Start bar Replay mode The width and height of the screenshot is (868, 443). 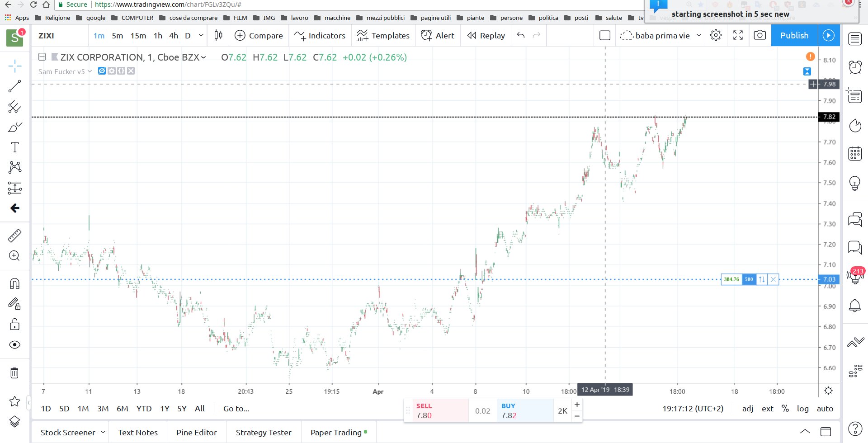click(486, 35)
